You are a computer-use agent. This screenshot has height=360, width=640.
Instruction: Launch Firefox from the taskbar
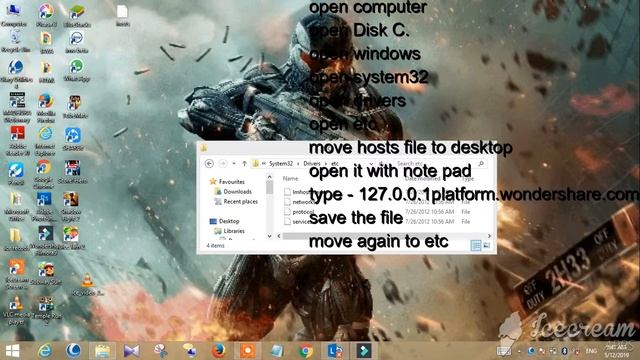[218, 351]
